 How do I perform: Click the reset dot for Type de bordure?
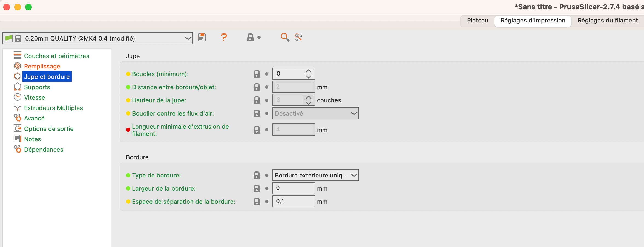(267, 175)
